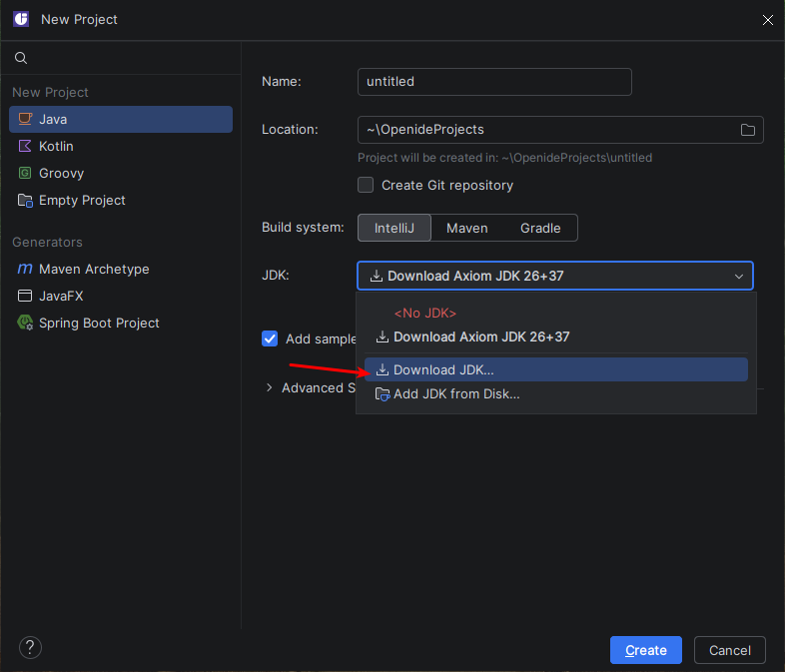Choose Download Axiom JDK 26+37 in list
The image size is (785, 672).
click(x=555, y=336)
